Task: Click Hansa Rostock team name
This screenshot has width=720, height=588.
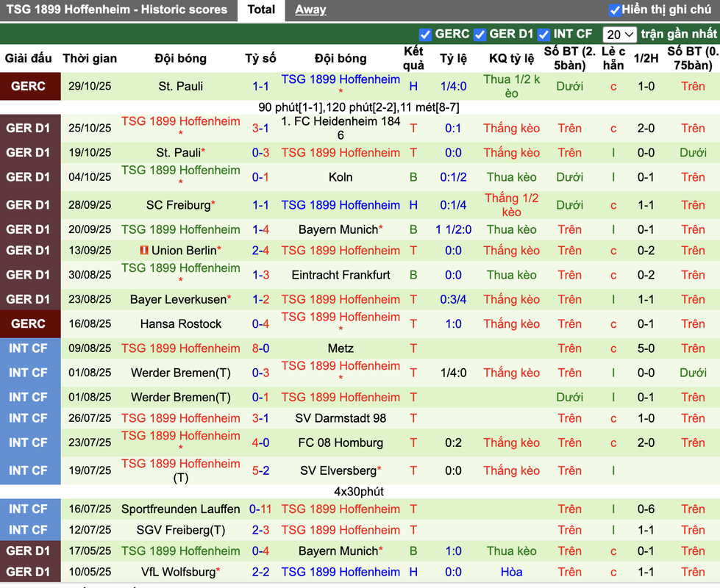Action: (180, 324)
